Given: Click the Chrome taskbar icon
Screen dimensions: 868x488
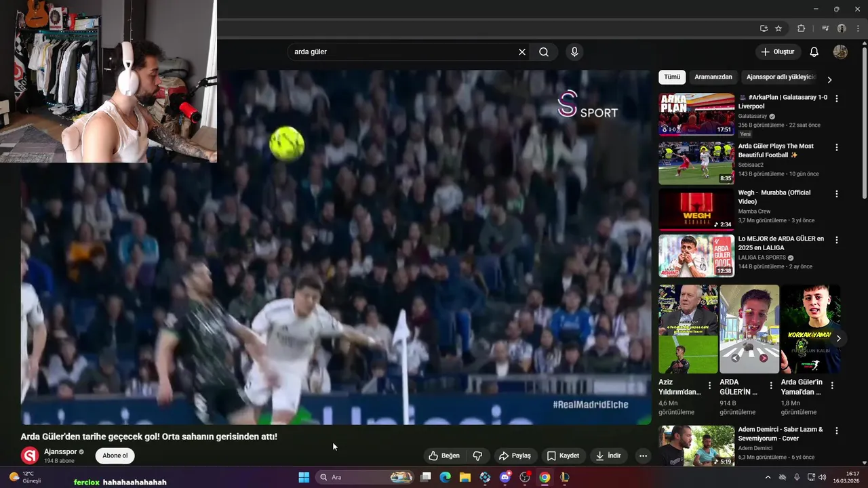Looking at the screenshot, I should (x=545, y=477).
